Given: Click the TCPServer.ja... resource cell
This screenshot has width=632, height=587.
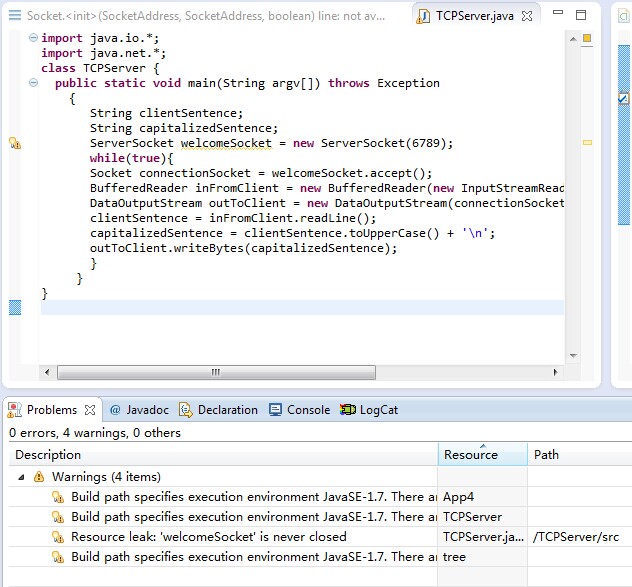Looking at the screenshot, I should pos(483,537).
